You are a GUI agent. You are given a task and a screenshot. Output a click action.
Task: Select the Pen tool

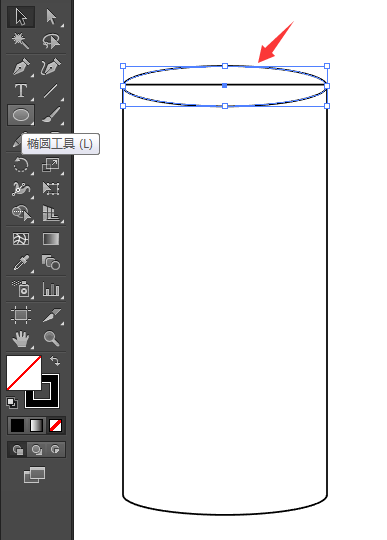click(21, 67)
